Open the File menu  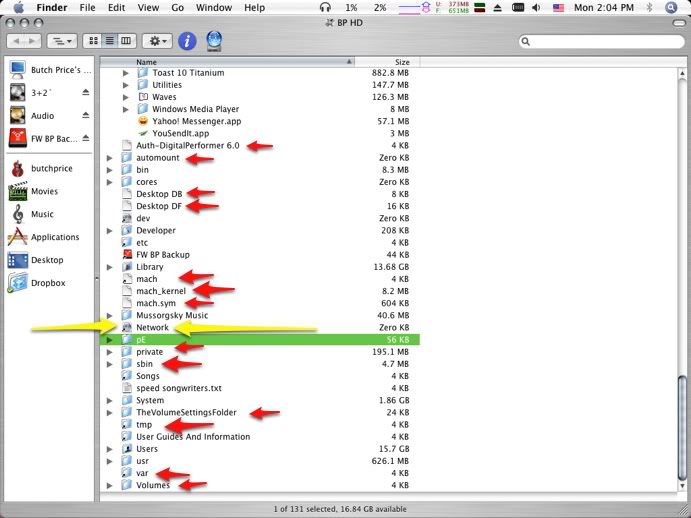[87, 7]
